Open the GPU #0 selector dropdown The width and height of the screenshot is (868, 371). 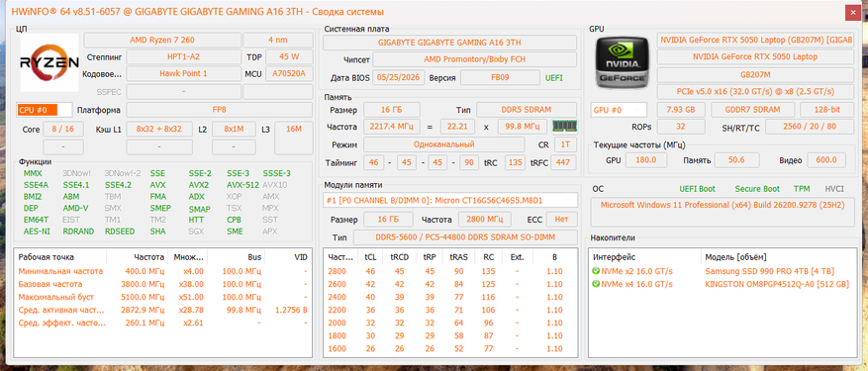[x=619, y=110]
